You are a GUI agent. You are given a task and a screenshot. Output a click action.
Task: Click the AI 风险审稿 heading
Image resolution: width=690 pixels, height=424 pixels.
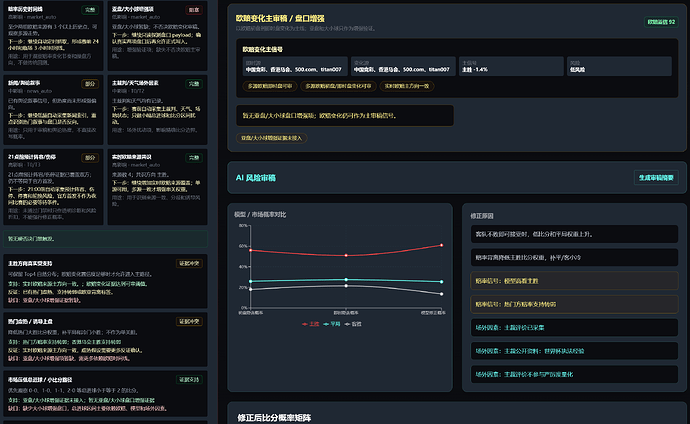[256, 178]
